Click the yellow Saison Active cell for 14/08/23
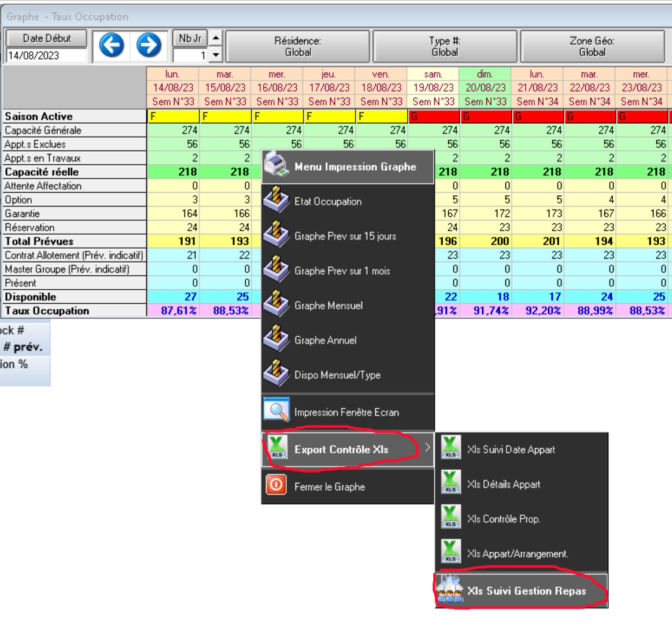 173,116
